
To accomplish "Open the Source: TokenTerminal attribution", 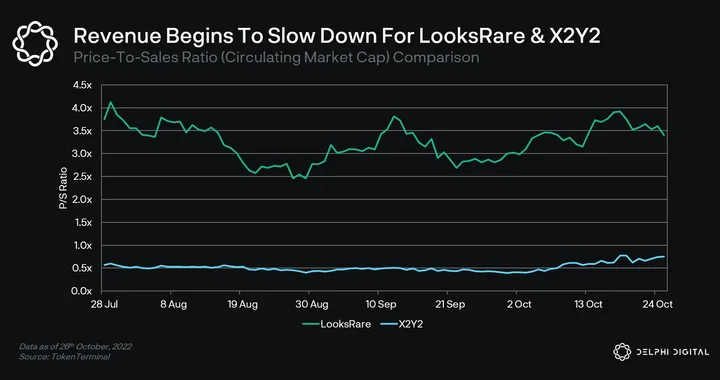I will coord(64,357).
